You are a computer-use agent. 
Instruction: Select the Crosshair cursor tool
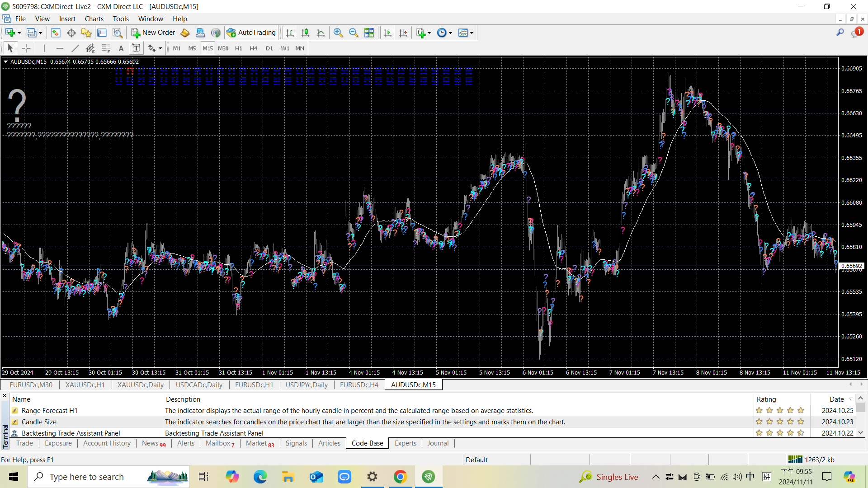coord(26,48)
